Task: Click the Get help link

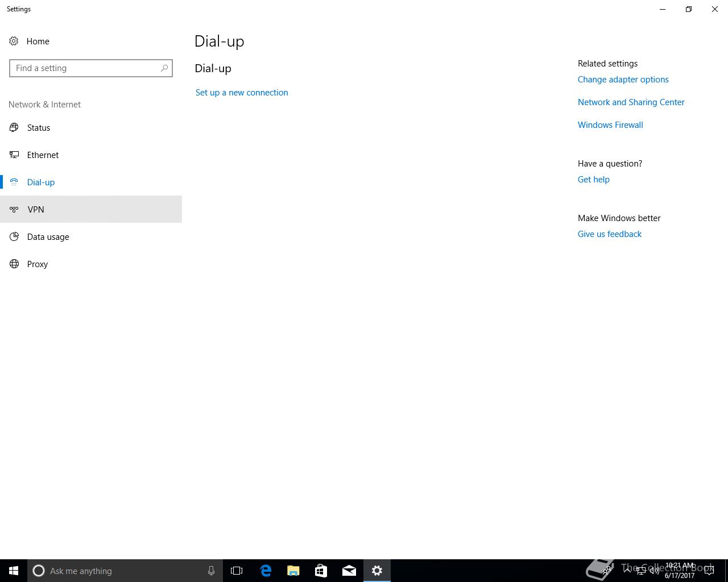Action: [593, 180]
